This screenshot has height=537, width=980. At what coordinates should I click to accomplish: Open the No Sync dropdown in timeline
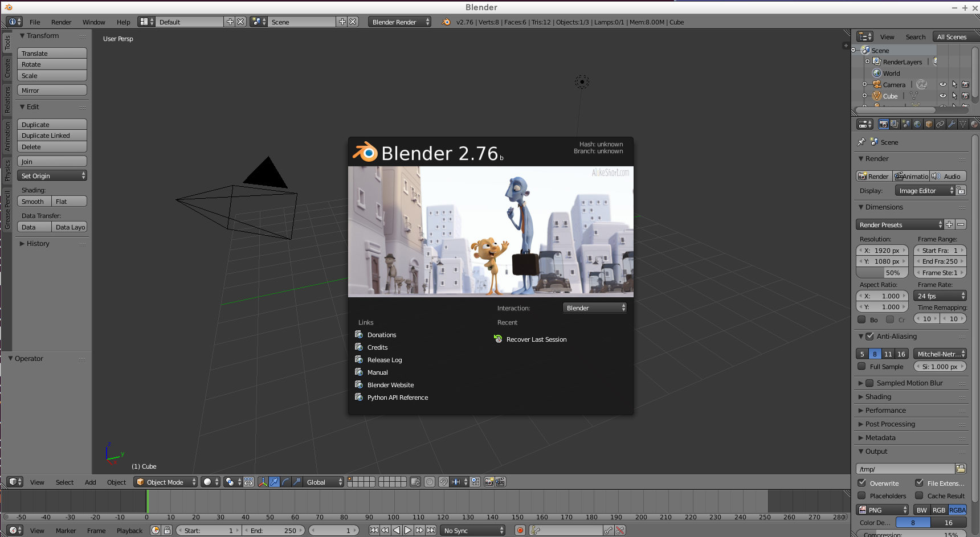click(473, 530)
